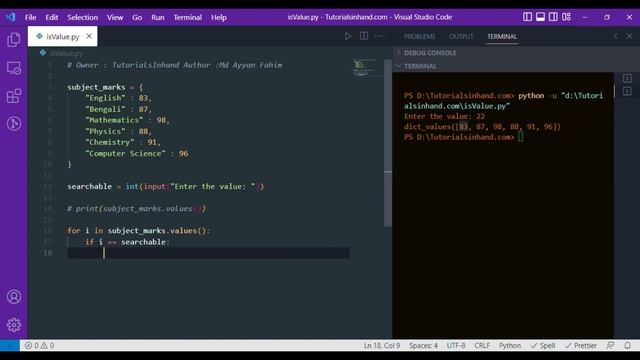Image resolution: width=640 pixels, height=360 pixels.
Task: Open the Explorer view in activity bar
Action: click(14, 40)
